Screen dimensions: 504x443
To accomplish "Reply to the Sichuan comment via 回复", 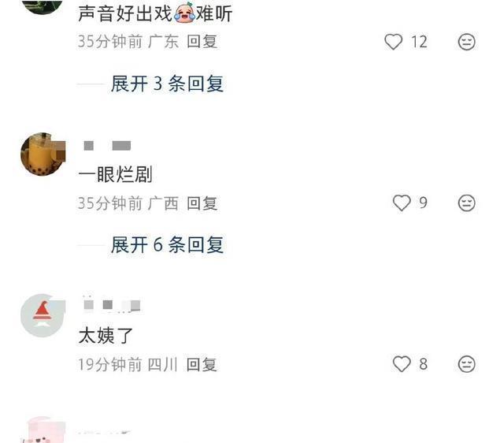I will tap(202, 364).
